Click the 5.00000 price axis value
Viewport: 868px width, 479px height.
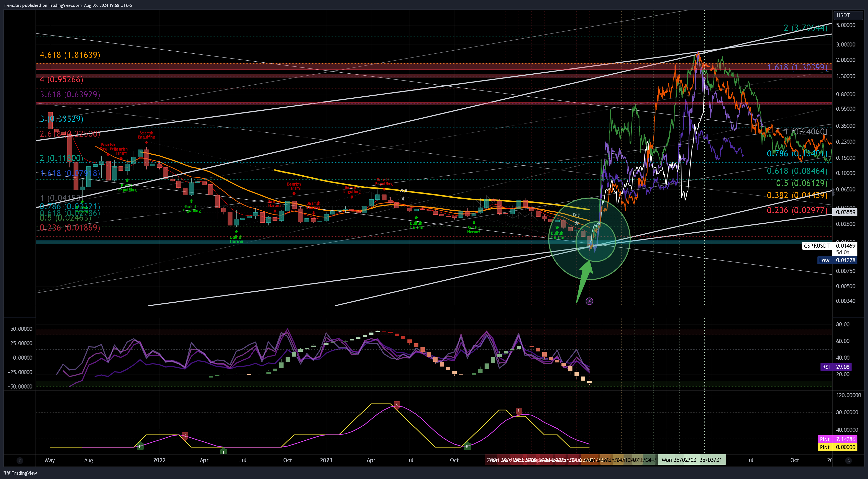tap(846, 25)
